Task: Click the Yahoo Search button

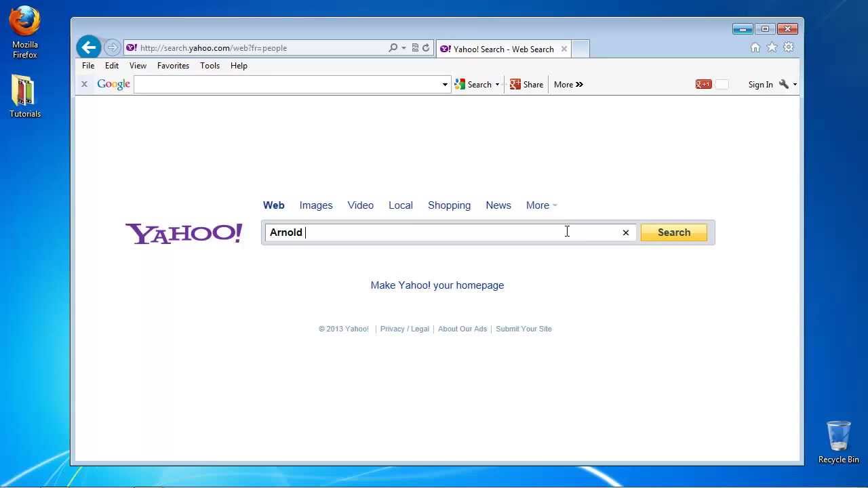Action: (x=673, y=232)
